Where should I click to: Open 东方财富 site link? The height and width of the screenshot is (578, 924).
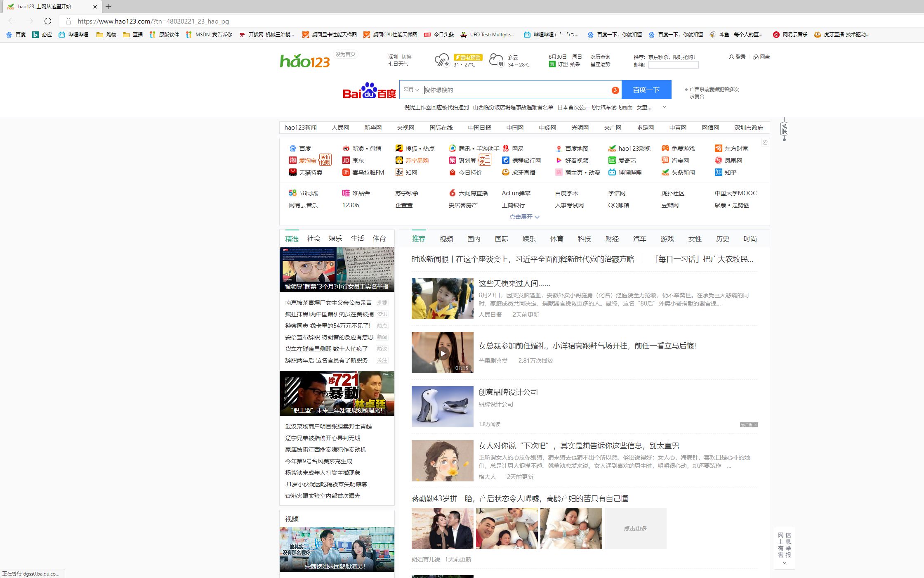click(731, 149)
